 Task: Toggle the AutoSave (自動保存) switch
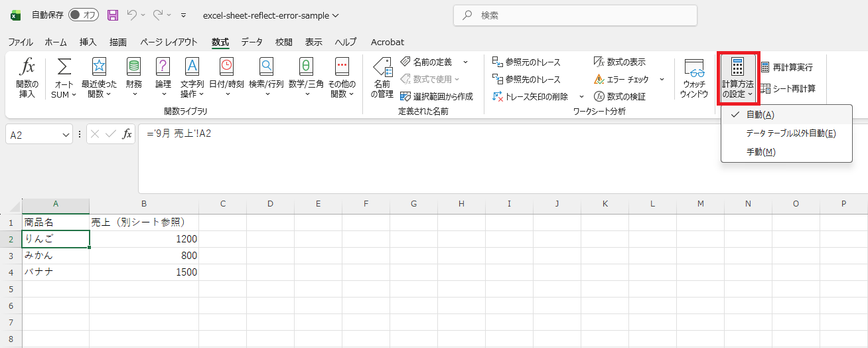[83, 15]
